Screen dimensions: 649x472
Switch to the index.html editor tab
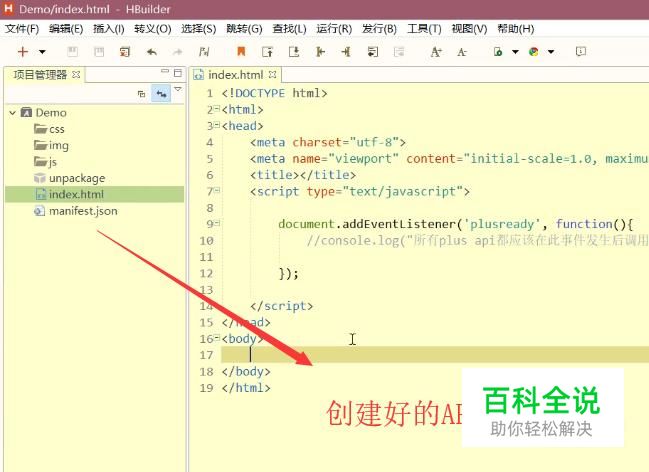click(x=236, y=75)
